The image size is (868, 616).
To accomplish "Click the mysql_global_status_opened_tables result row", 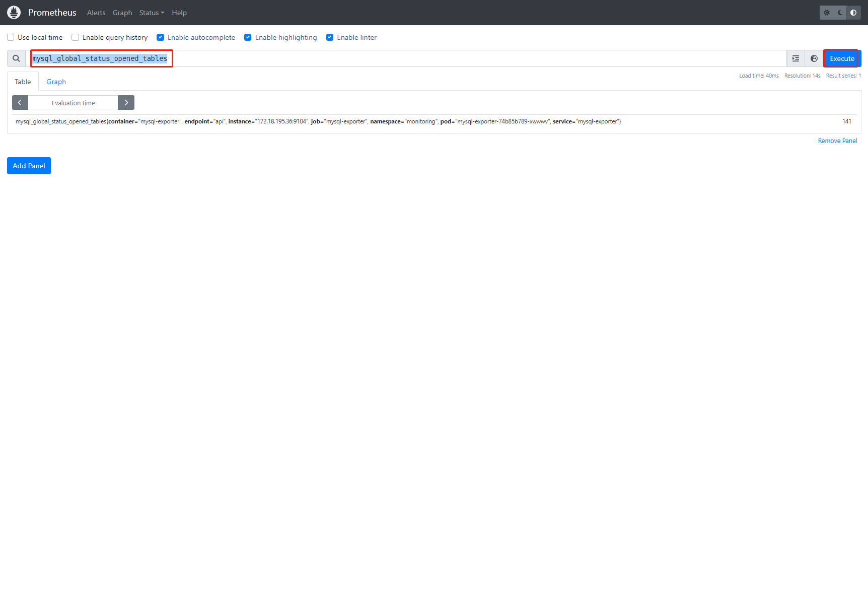I will coord(434,121).
